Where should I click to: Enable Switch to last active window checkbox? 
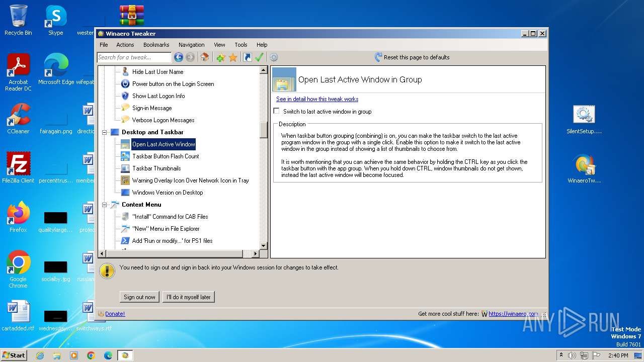tap(276, 111)
